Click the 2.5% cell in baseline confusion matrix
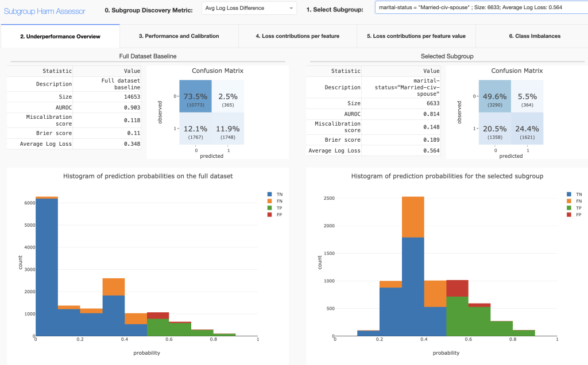The width and height of the screenshot is (588, 365). [228, 96]
